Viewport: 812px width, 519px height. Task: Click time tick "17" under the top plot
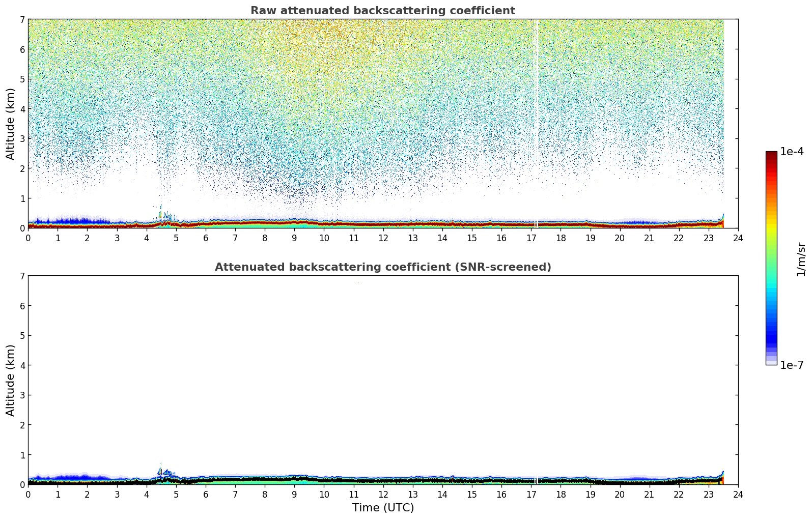pos(531,238)
